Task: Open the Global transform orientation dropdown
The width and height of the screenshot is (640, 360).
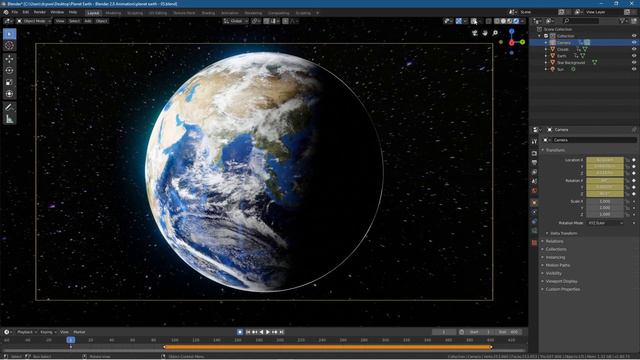Action: [x=236, y=21]
